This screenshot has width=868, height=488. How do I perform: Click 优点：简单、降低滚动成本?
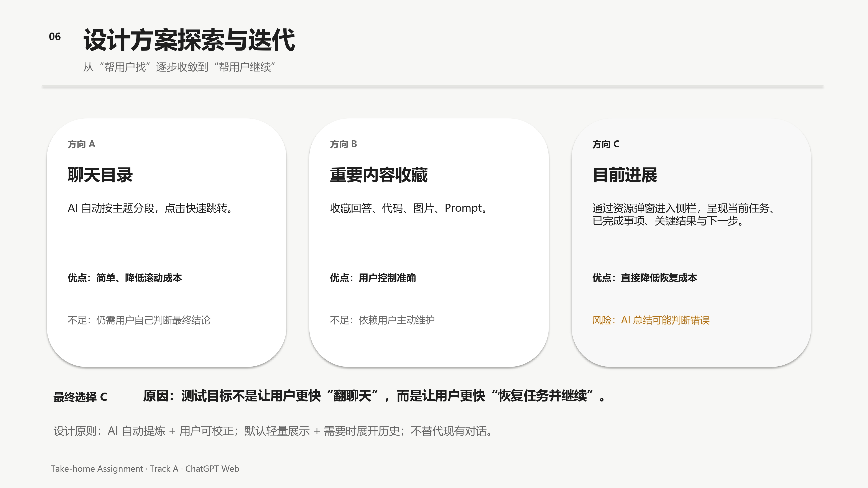click(x=125, y=278)
